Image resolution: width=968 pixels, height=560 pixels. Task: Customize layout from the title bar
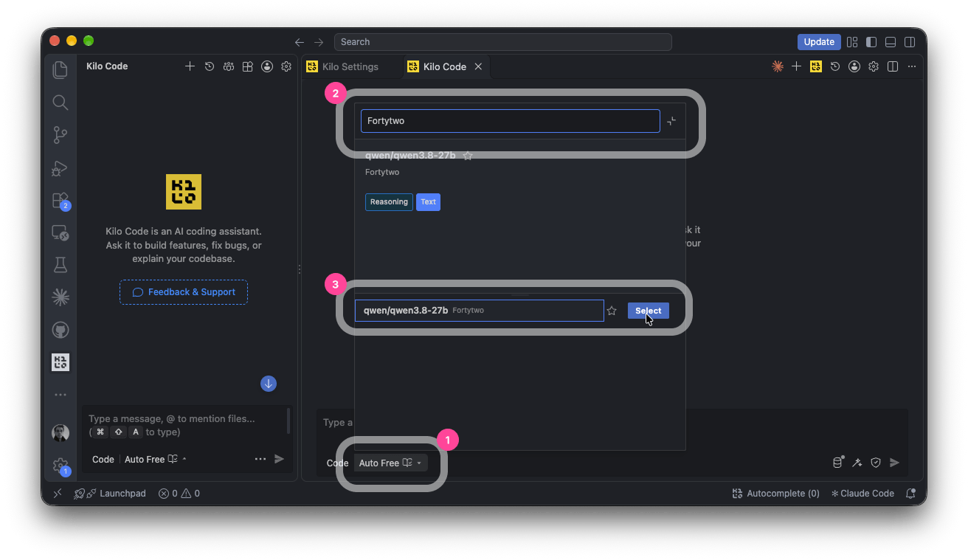pyautogui.click(x=852, y=42)
